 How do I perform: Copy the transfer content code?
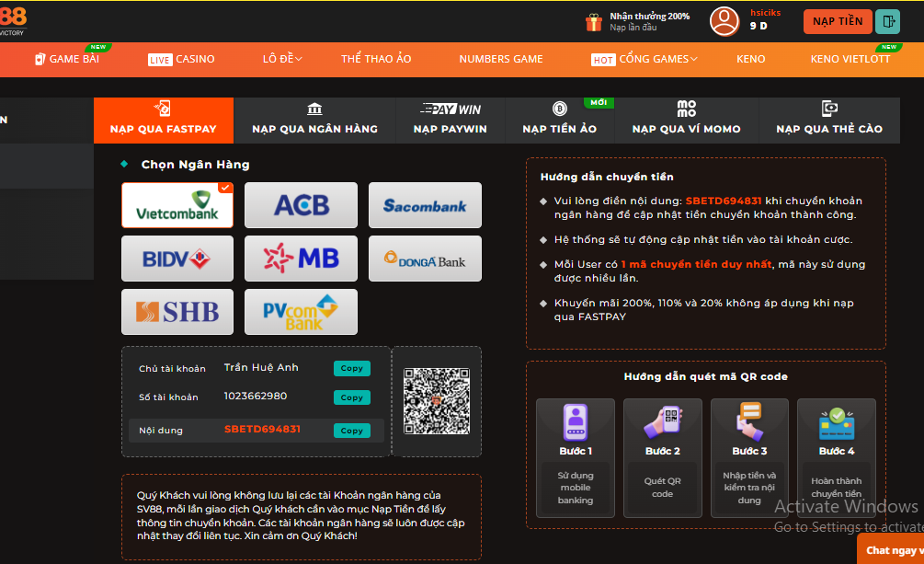352,431
